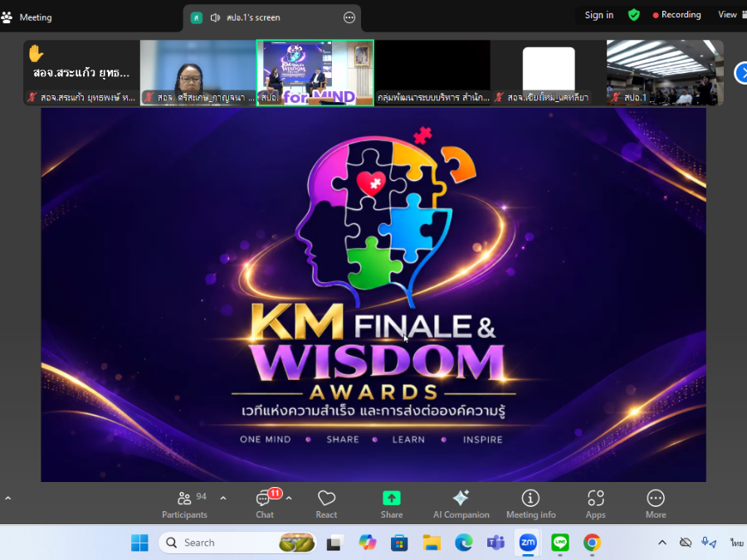Click the raised hand icon on the สอจ.สระแก้ว tile

pos(36,53)
